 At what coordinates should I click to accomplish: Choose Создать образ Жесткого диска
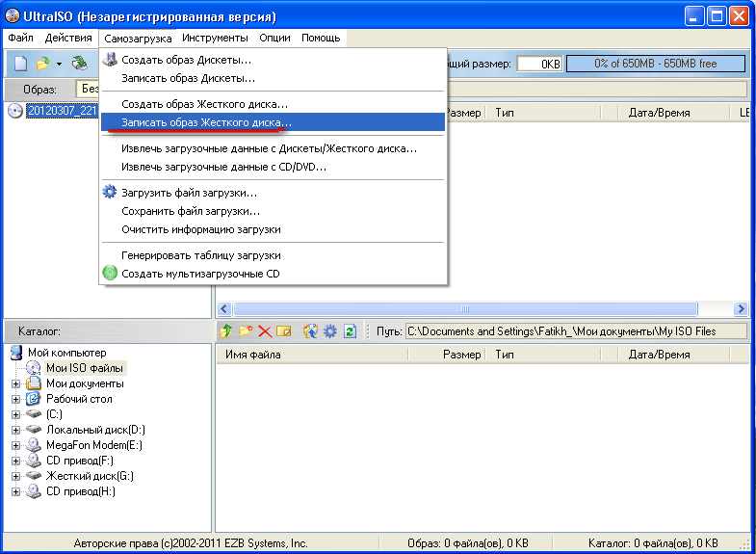[273, 104]
